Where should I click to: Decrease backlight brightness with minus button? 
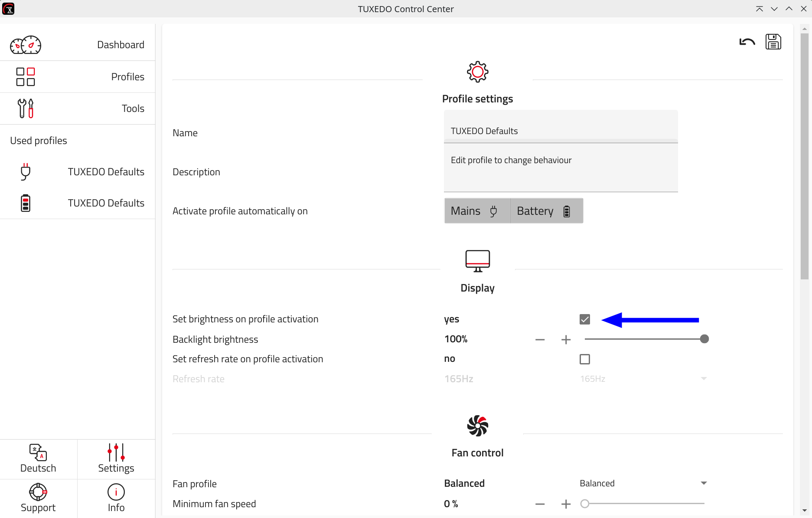tap(540, 340)
